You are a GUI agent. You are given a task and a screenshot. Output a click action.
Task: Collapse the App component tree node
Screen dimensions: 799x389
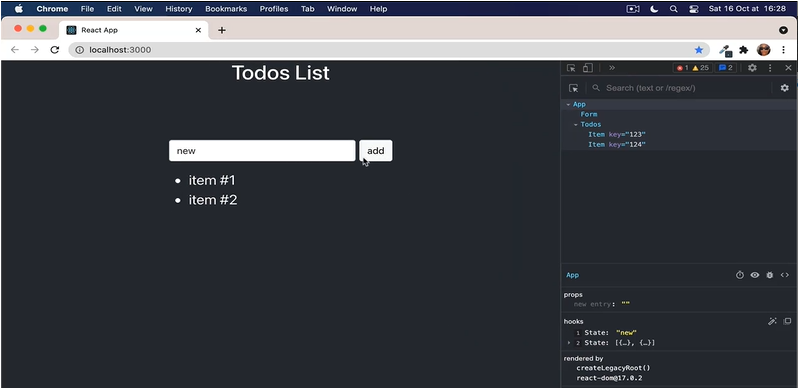point(568,104)
